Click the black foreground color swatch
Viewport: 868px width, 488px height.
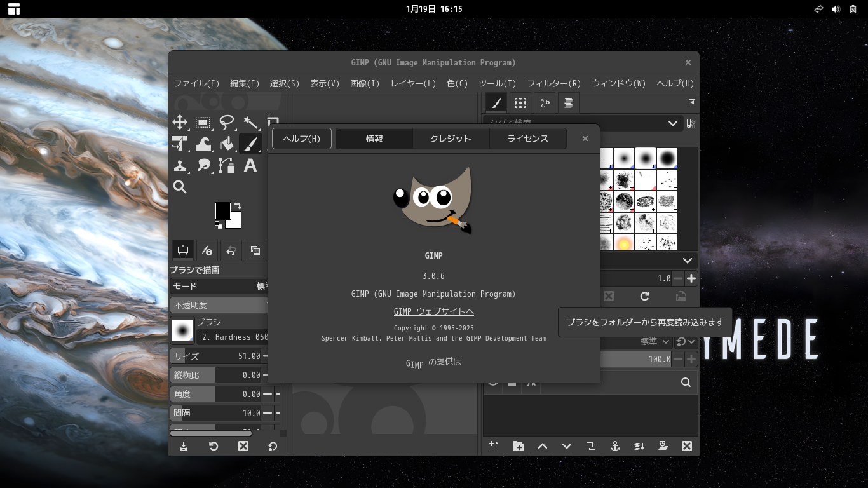click(222, 210)
